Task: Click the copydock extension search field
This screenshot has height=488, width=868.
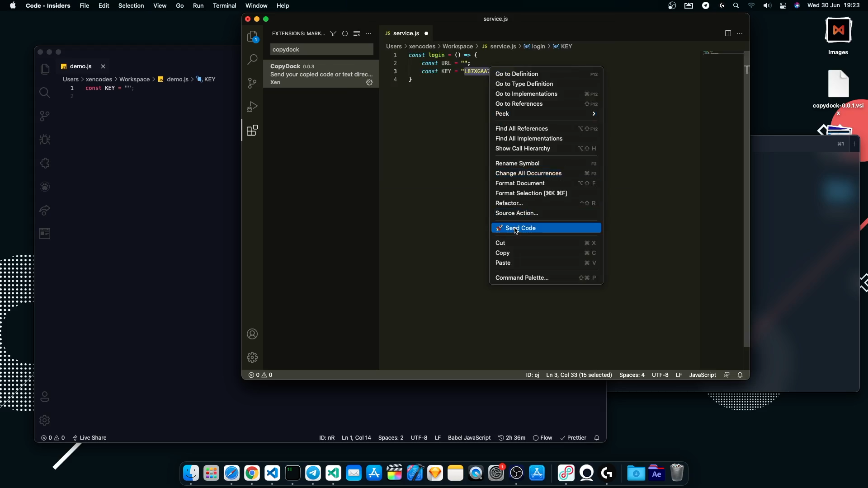Action: [321, 50]
